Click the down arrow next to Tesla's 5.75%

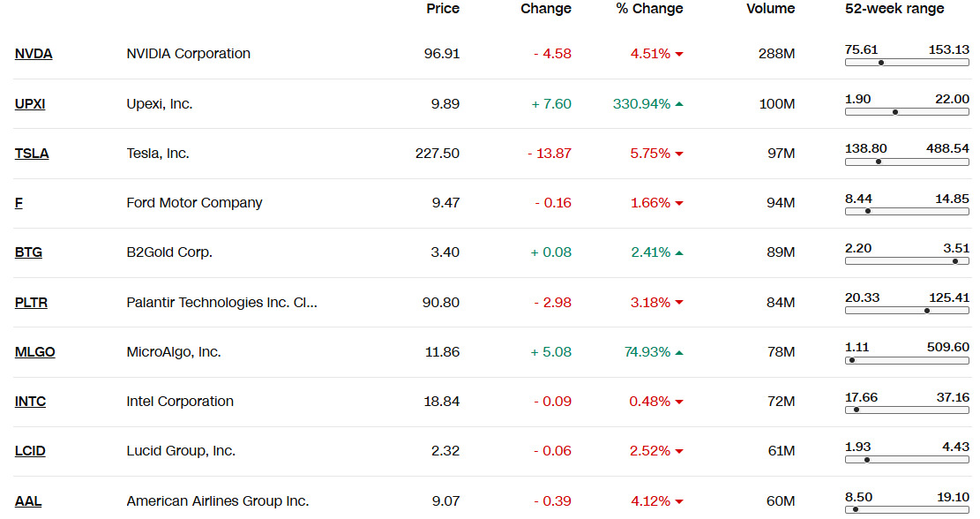(679, 154)
